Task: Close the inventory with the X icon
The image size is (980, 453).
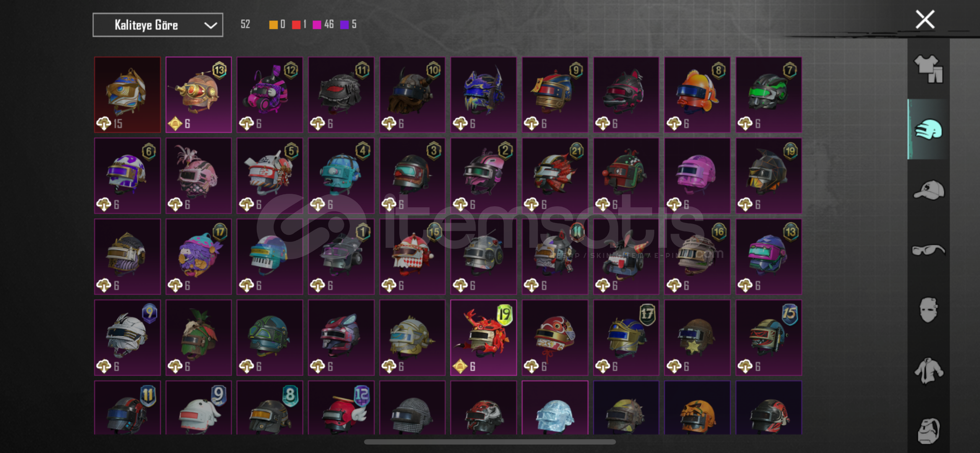Action: [925, 19]
